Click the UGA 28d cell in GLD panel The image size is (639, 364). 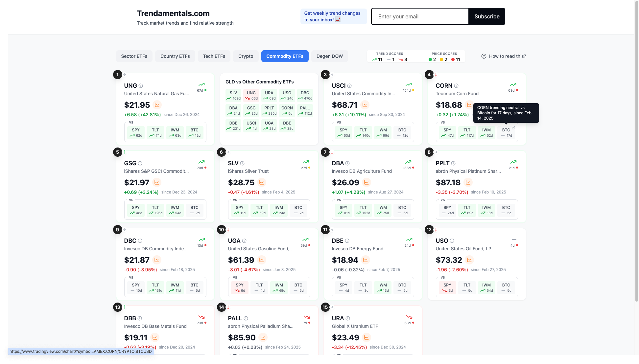269,126
